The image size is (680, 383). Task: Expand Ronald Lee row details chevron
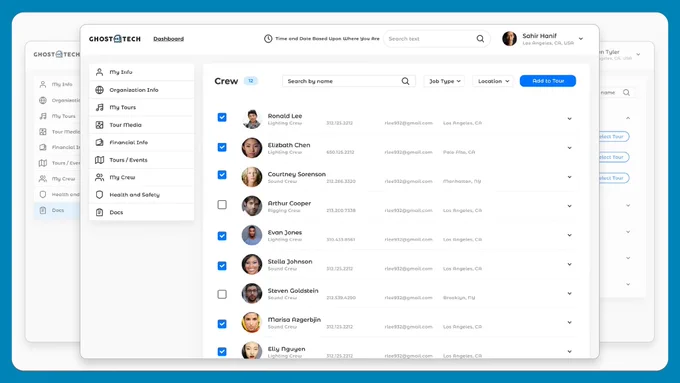(x=569, y=118)
